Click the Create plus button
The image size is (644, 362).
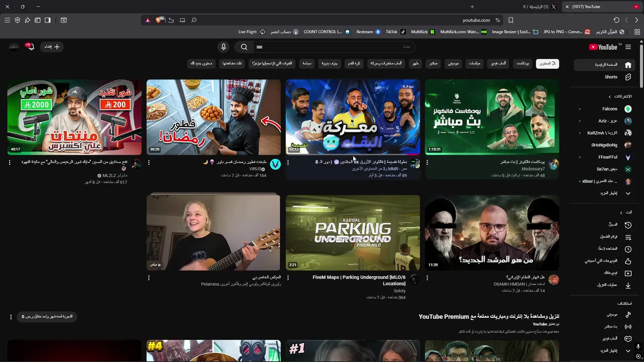click(52, 47)
